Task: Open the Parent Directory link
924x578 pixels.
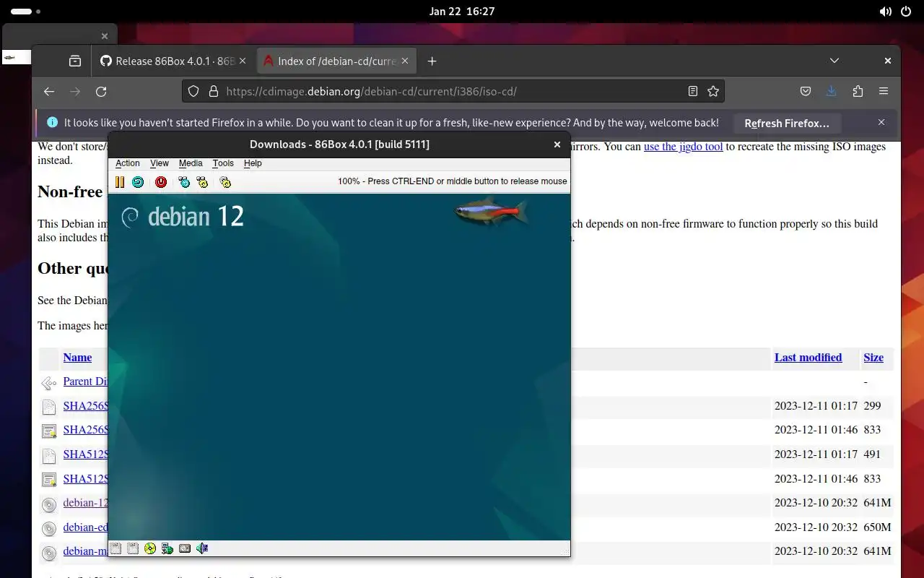Action: coord(85,381)
